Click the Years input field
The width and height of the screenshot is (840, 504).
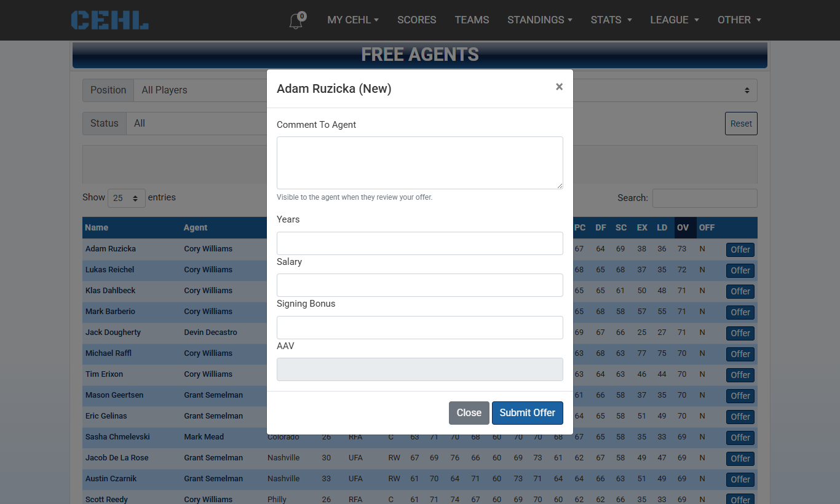[420, 243]
